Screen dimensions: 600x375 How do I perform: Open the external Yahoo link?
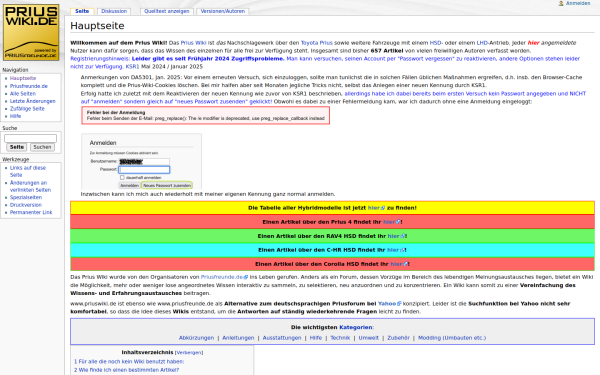click(x=390, y=303)
